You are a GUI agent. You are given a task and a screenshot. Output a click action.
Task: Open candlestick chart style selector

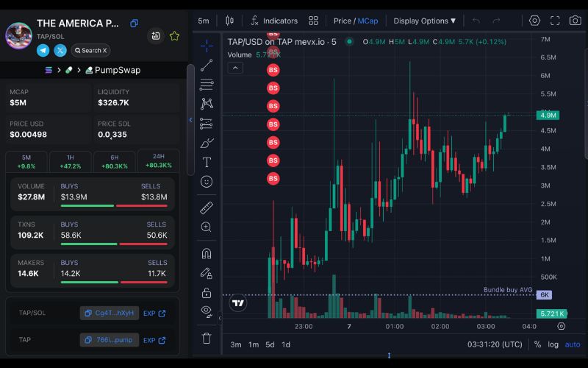click(229, 21)
